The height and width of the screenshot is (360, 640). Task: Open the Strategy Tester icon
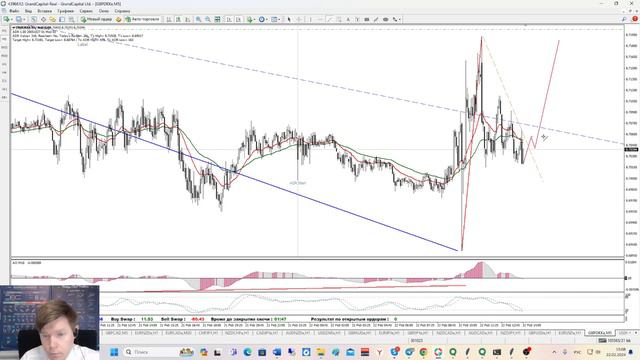point(71,19)
